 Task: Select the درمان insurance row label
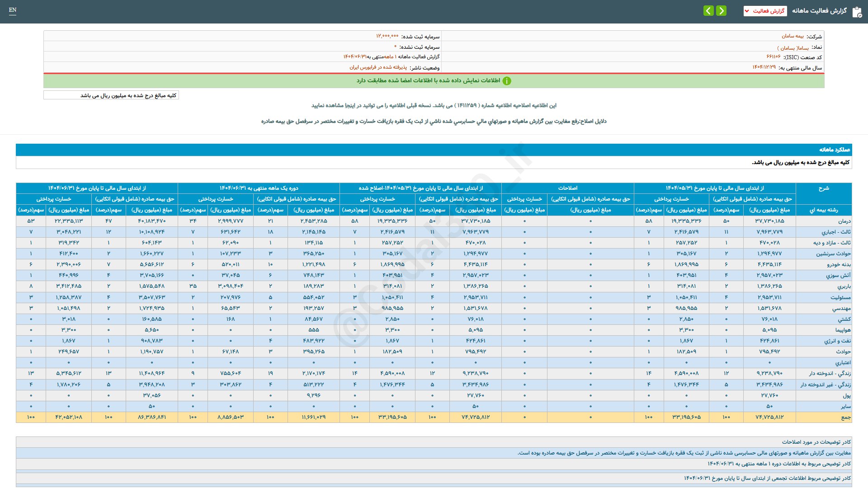(x=844, y=221)
